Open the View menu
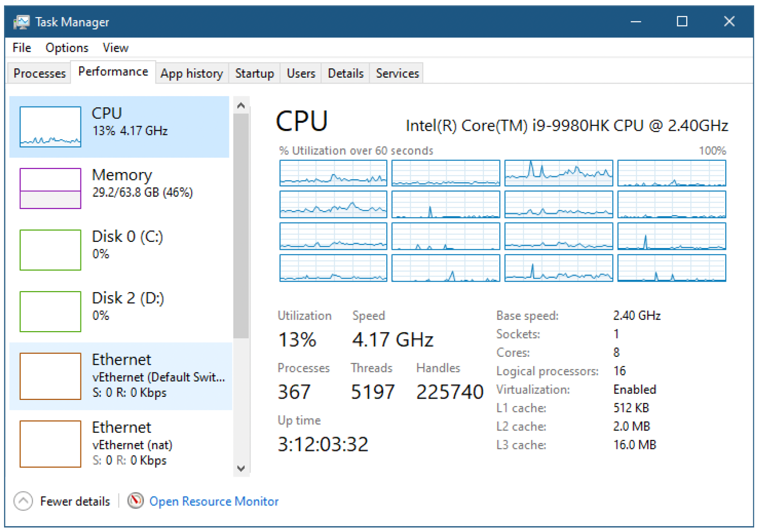 pyautogui.click(x=116, y=48)
